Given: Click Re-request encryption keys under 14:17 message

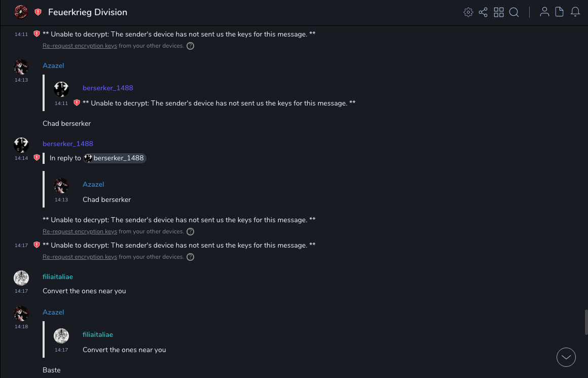Looking at the screenshot, I should [x=80, y=257].
